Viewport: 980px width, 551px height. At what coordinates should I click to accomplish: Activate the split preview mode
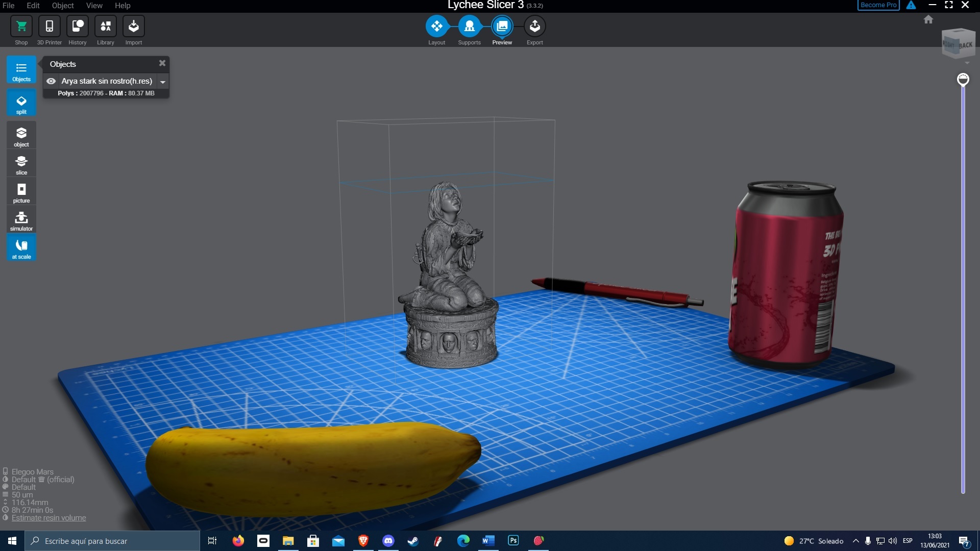click(21, 103)
